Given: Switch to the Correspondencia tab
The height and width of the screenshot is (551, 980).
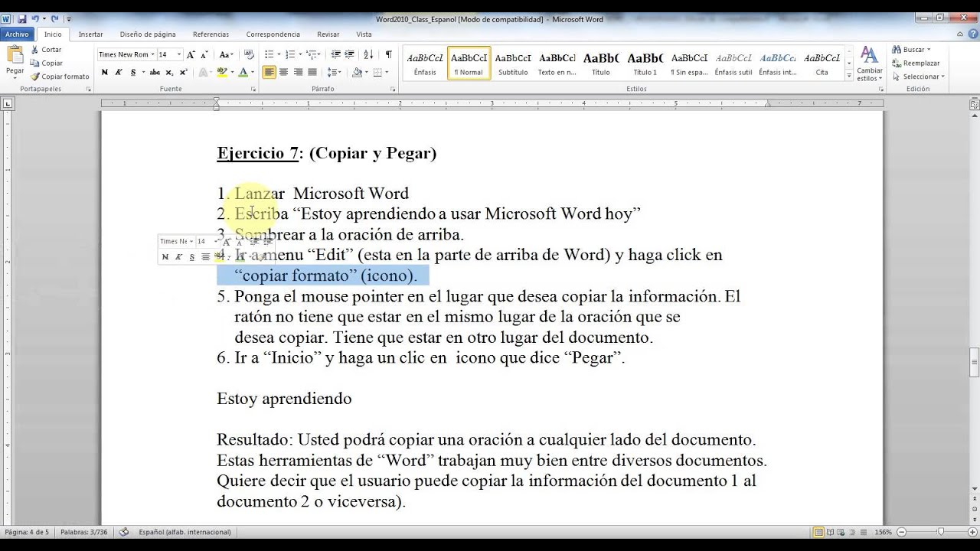Looking at the screenshot, I should click(273, 34).
